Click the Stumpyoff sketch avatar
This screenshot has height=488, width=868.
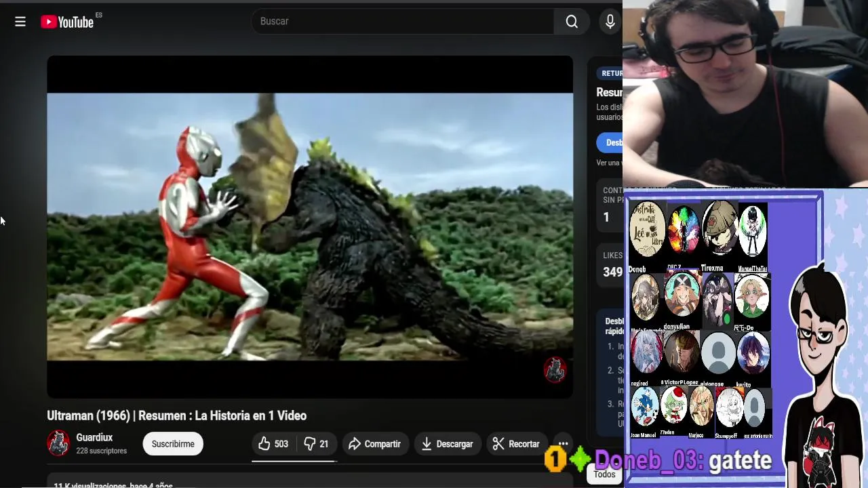(x=729, y=408)
